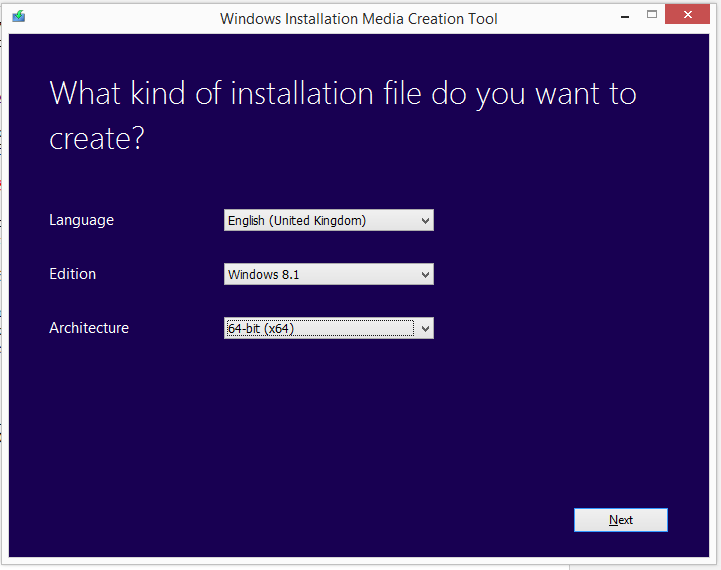Screen dimensions: 721x570
Task: Close the Windows Installation Media Creation Tool
Action: 687,15
